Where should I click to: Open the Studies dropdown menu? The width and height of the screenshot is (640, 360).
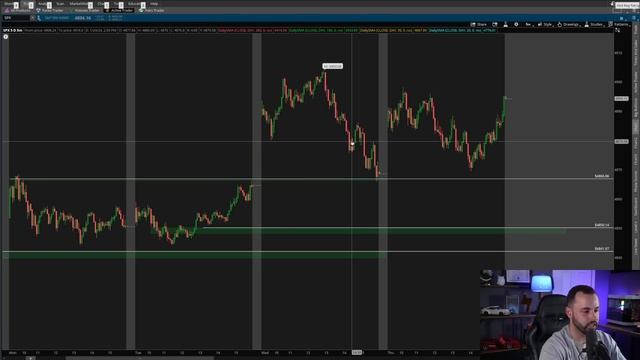pyautogui.click(x=595, y=24)
